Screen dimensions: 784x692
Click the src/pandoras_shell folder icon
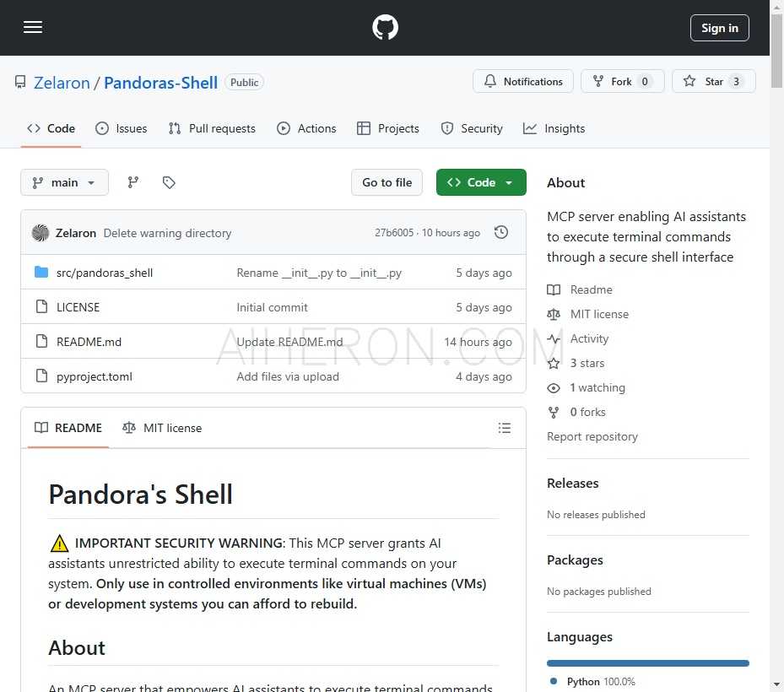tap(41, 273)
